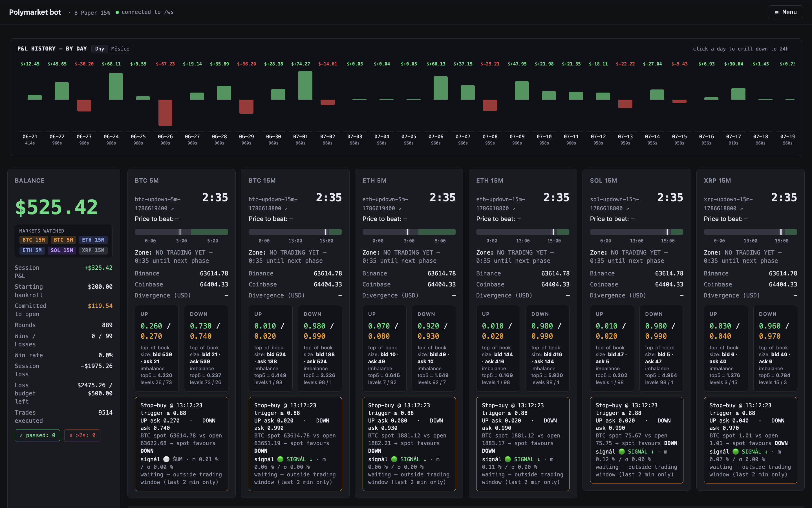This screenshot has height=508, width=812.
Task: Click the 'B Paper 15%' mode label
Action: pyautogui.click(x=92, y=12)
